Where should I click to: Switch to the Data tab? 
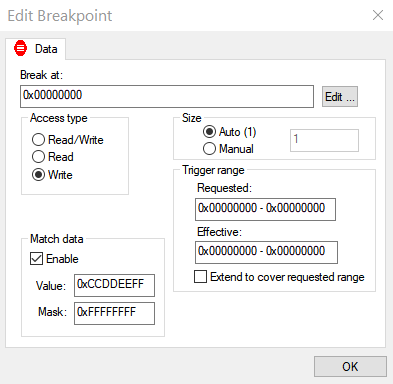click(x=35, y=49)
